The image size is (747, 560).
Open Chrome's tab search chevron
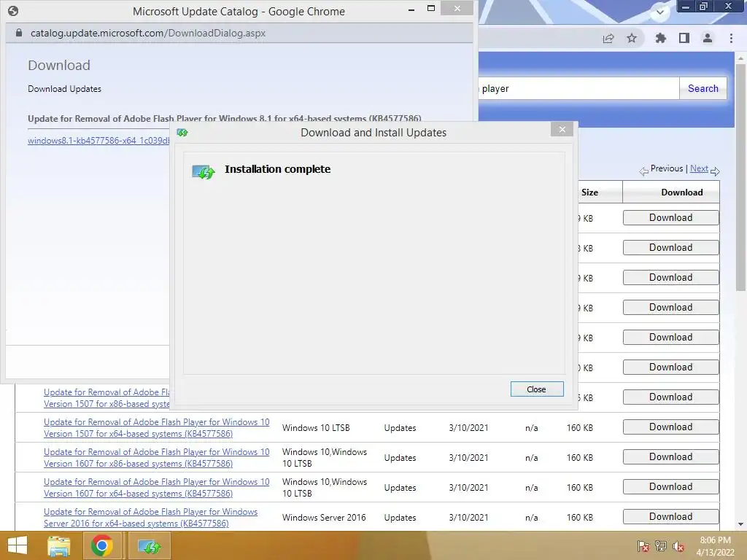point(659,12)
